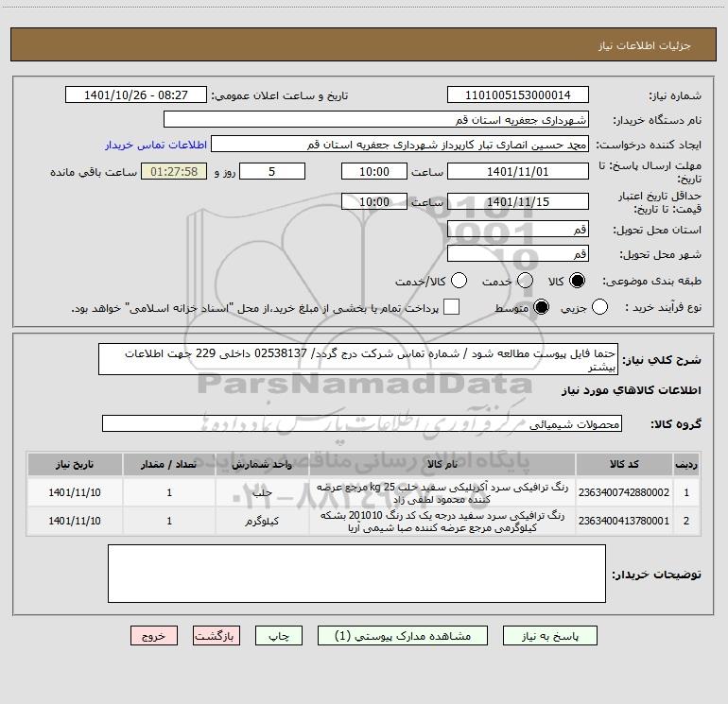Click need date 1401/11/10 in row 2

pyautogui.click(x=75, y=522)
